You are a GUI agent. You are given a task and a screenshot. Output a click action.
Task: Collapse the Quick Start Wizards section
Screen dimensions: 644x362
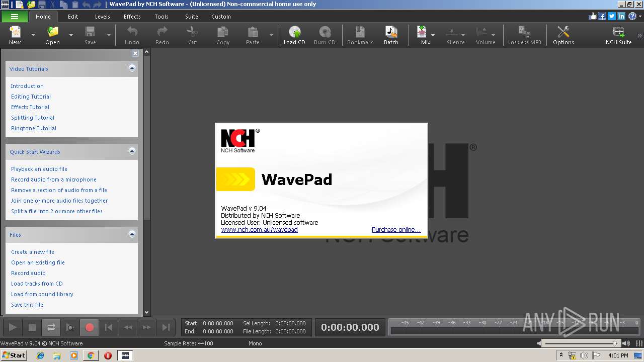click(132, 151)
